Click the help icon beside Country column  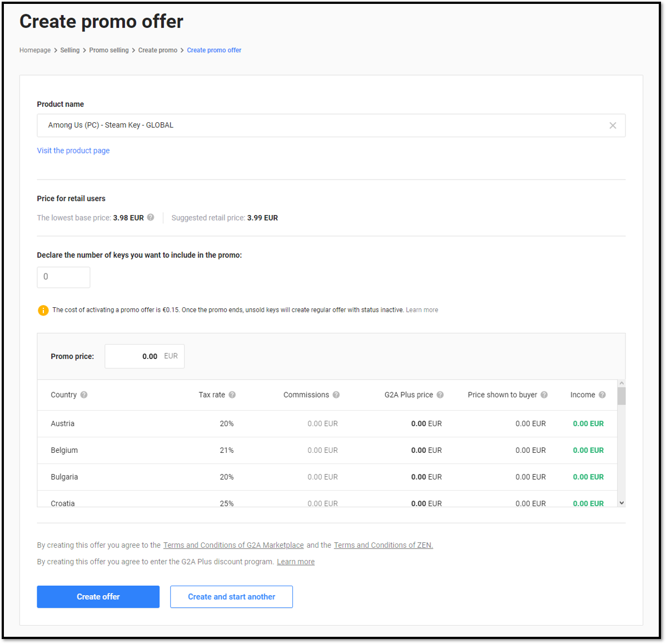pos(84,395)
